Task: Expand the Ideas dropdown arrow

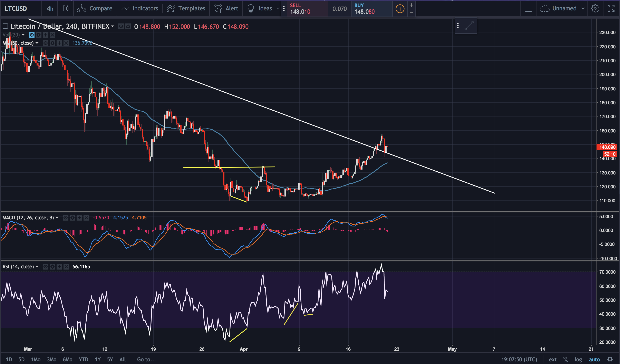Action: pos(278,9)
